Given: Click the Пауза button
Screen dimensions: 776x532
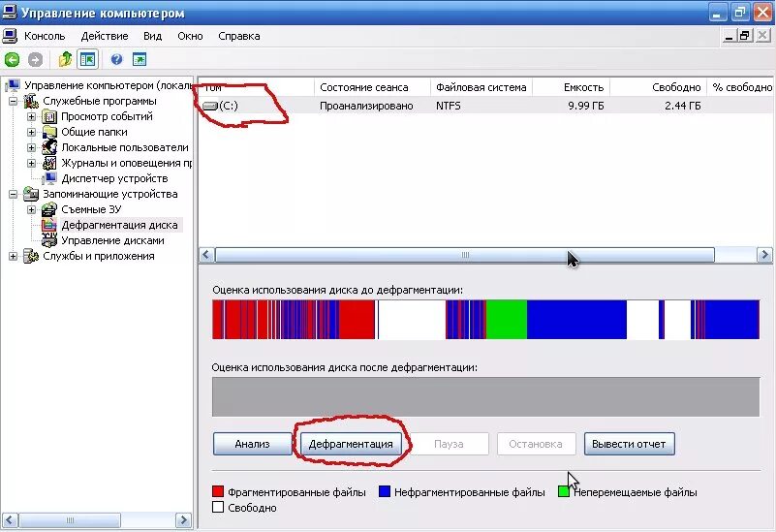Looking at the screenshot, I should tap(449, 444).
